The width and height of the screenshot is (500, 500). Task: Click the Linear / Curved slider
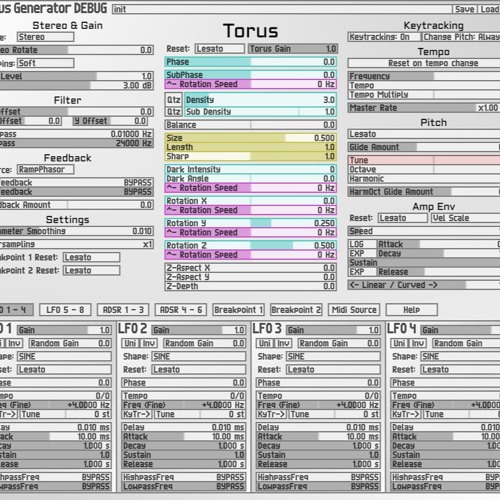click(x=424, y=285)
